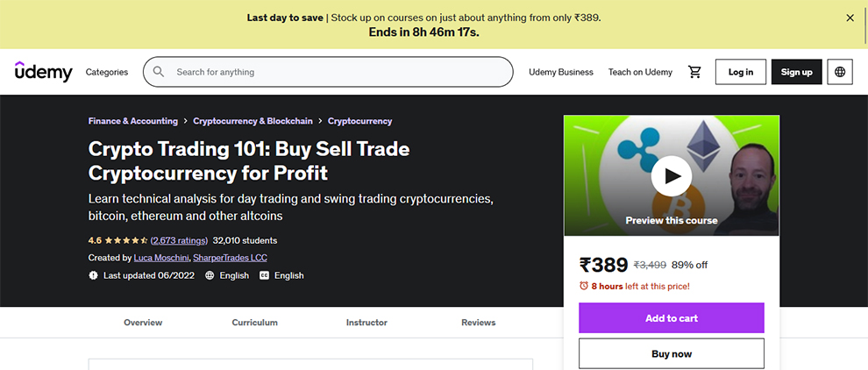The height and width of the screenshot is (370, 868).
Task: Switch to the Reviews tab
Action: (478, 323)
